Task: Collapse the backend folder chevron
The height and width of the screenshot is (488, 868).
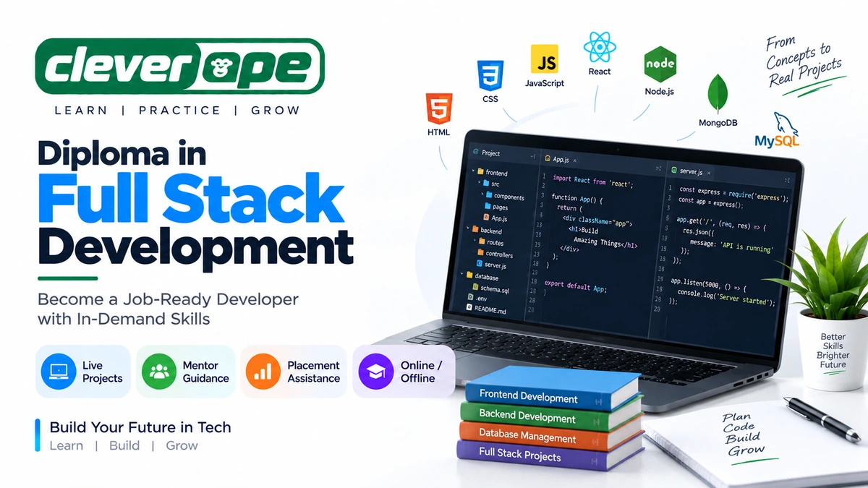Action: (468, 228)
